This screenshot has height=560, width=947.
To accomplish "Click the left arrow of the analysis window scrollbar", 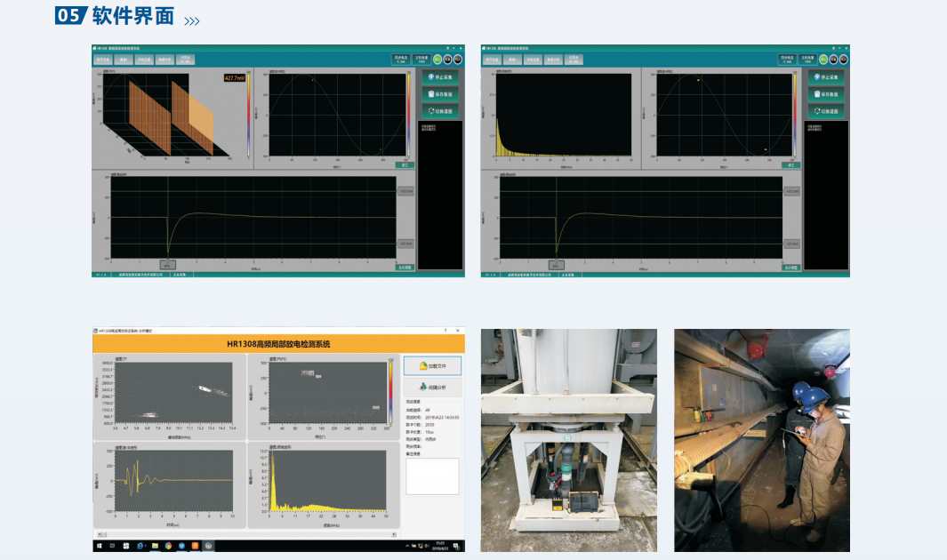I will [99, 534].
